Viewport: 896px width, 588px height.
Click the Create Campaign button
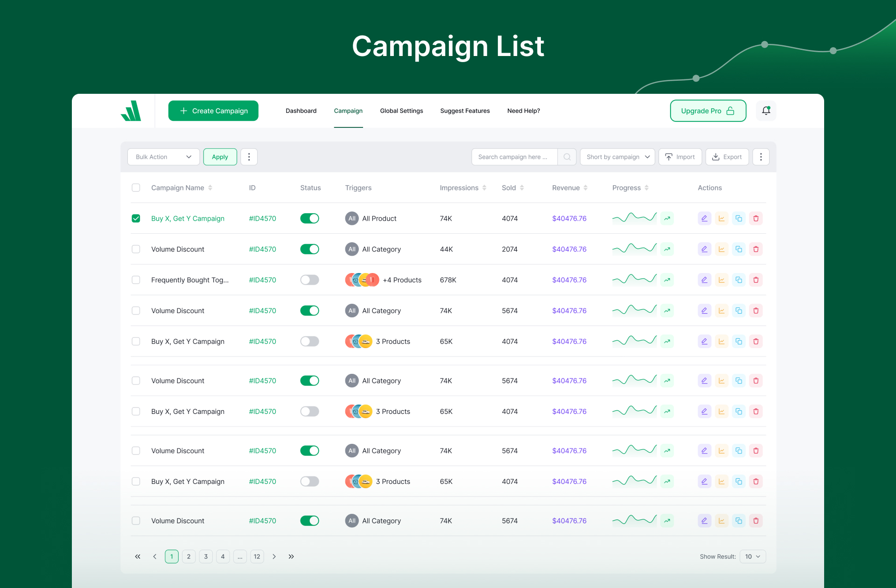click(x=213, y=111)
